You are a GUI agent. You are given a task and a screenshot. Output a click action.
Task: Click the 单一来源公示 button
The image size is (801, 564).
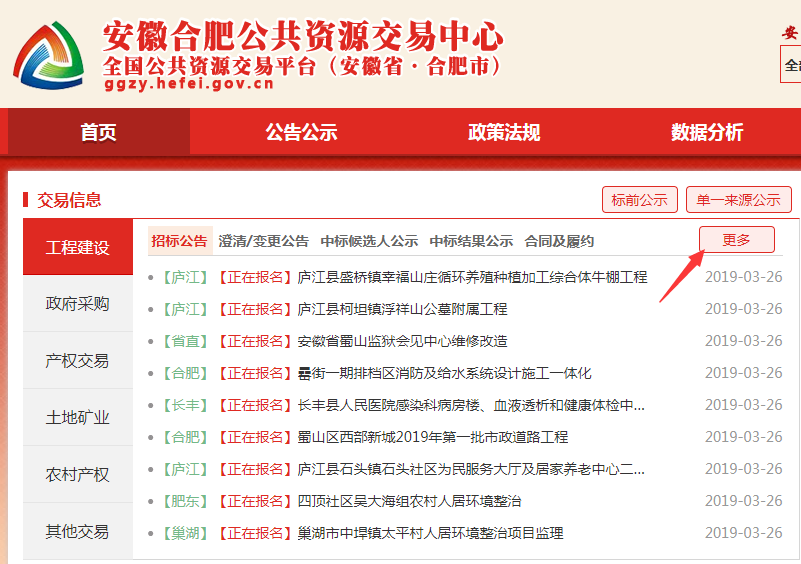[x=739, y=200]
